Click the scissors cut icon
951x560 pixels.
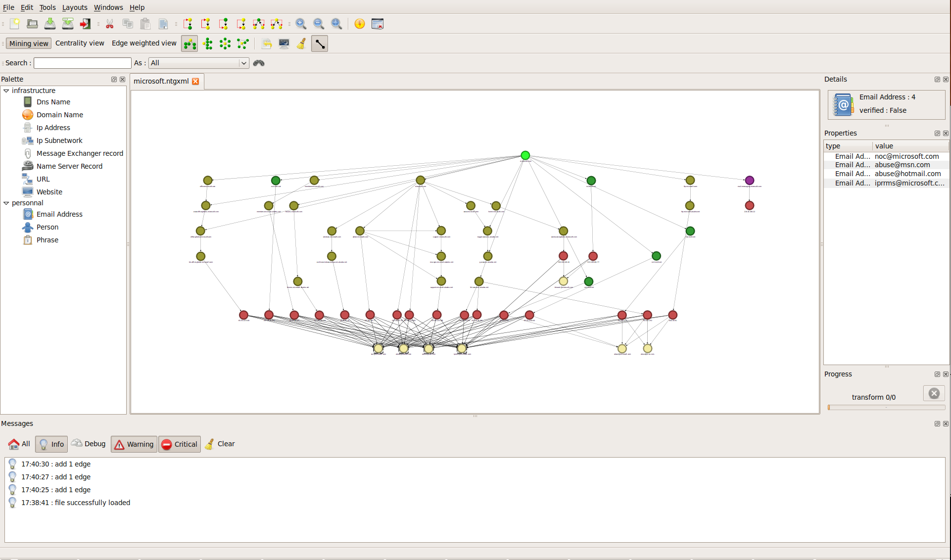[x=110, y=24]
